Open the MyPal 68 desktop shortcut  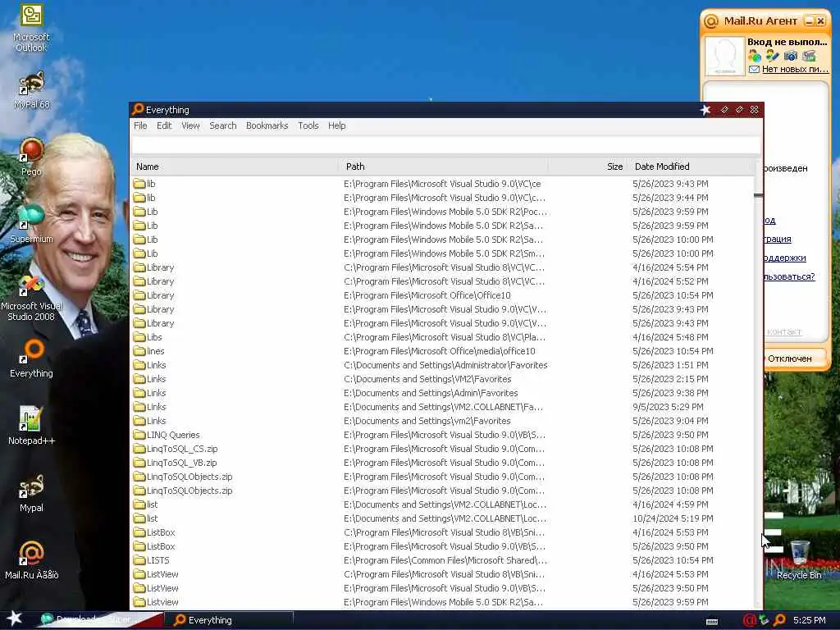click(x=32, y=84)
